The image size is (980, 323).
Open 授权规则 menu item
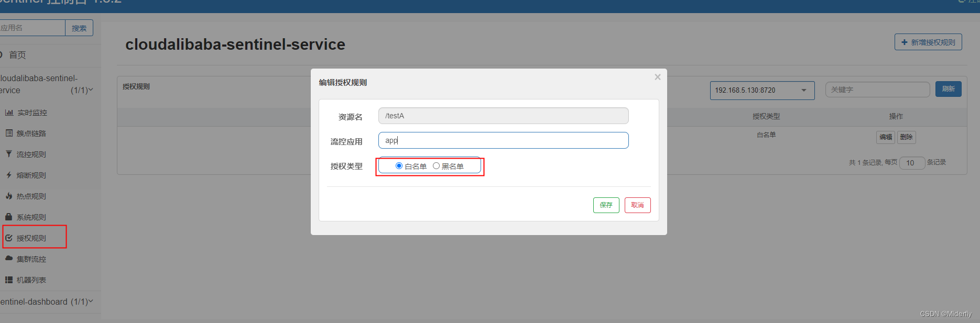click(31, 238)
